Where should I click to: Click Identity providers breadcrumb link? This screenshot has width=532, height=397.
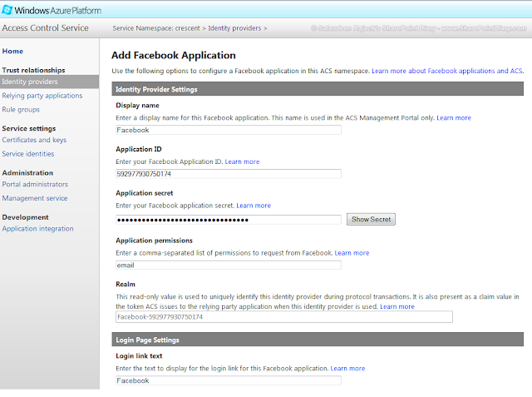(234, 28)
